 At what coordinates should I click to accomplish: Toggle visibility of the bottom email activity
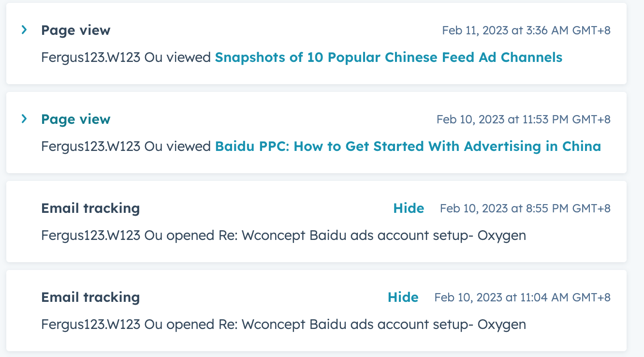(403, 297)
